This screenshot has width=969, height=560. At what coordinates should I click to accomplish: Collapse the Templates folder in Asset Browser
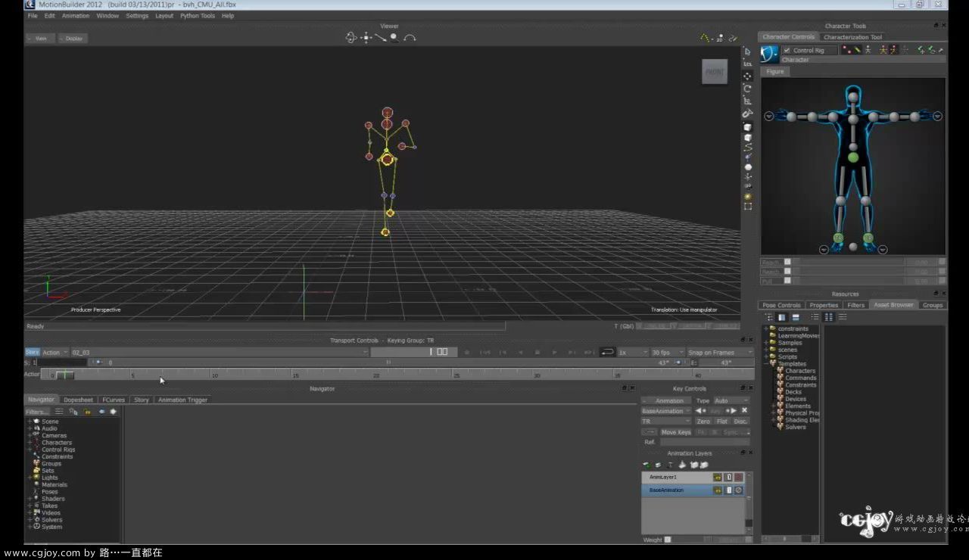click(x=765, y=364)
